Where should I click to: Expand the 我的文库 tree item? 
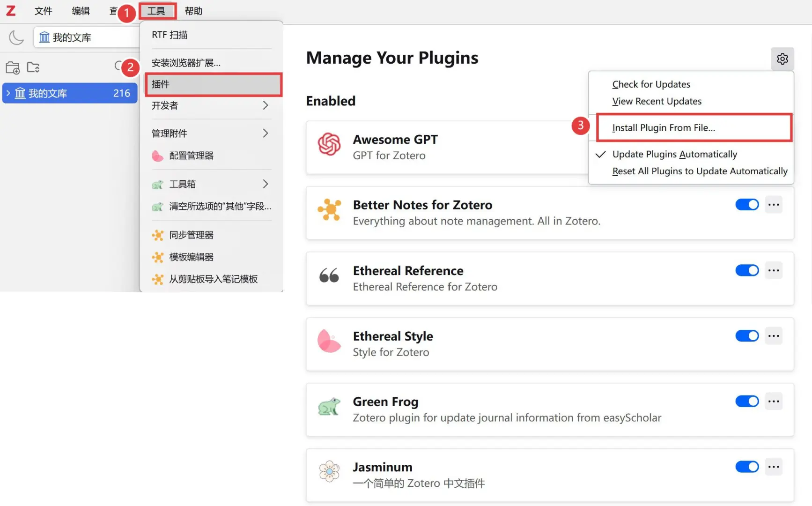[8, 93]
